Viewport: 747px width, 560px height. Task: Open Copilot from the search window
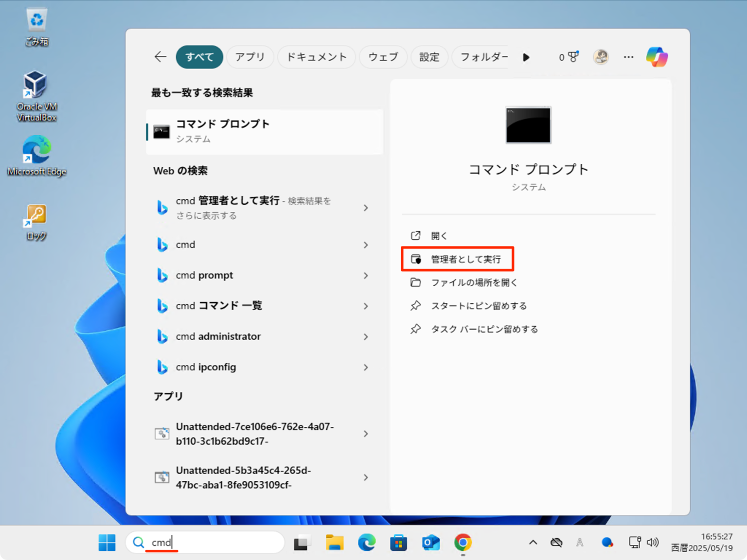(x=657, y=57)
